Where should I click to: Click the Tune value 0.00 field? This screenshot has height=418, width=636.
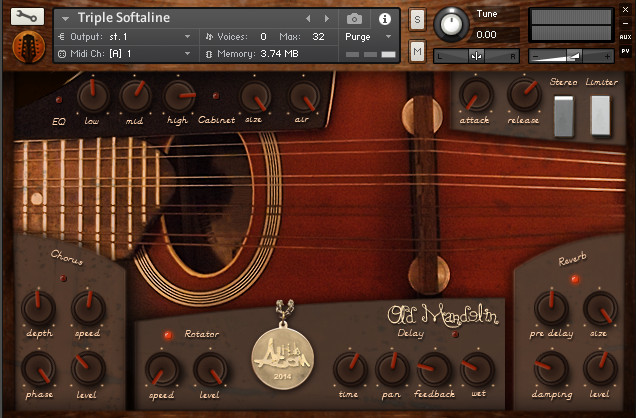(x=494, y=35)
